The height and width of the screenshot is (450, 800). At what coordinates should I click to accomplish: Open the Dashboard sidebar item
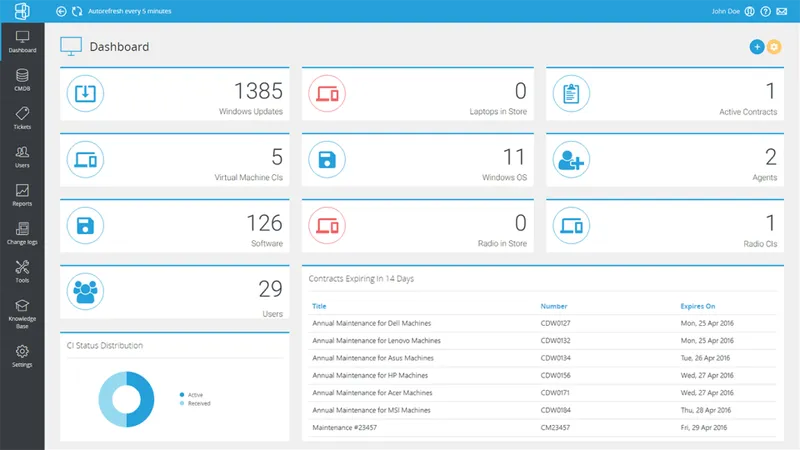[x=22, y=42]
